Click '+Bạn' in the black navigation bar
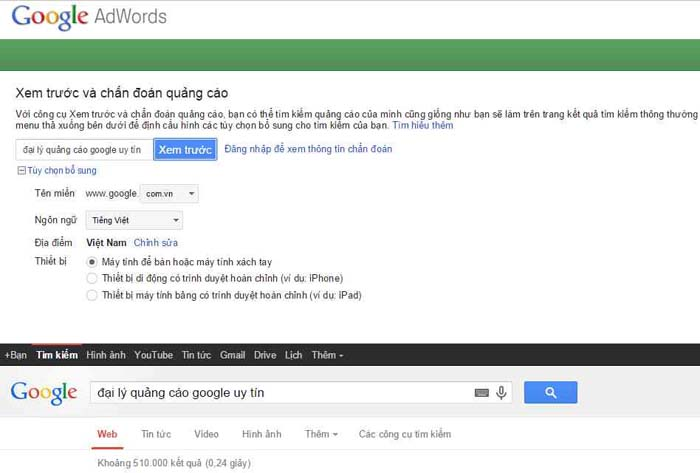This screenshot has height=473, width=700. (x=16, y=355)
